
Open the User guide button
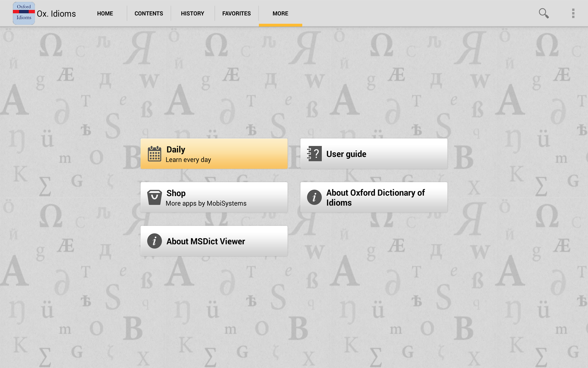pos(374,154)
